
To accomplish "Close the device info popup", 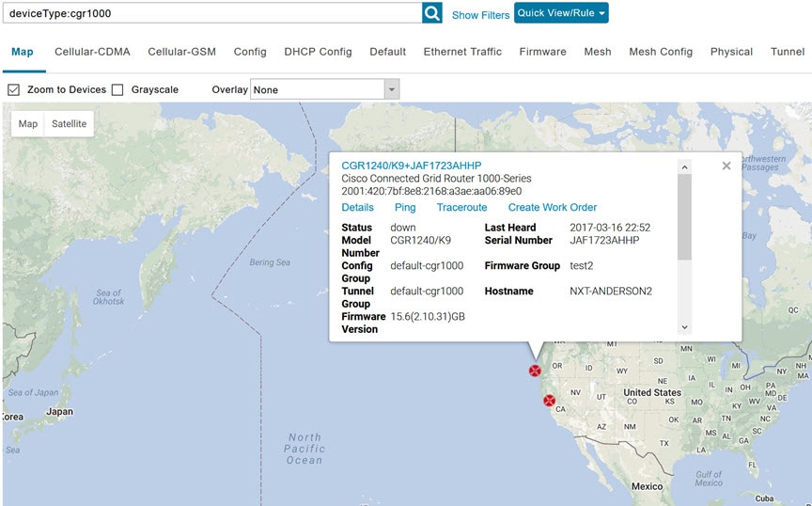I will click(726, 166).
